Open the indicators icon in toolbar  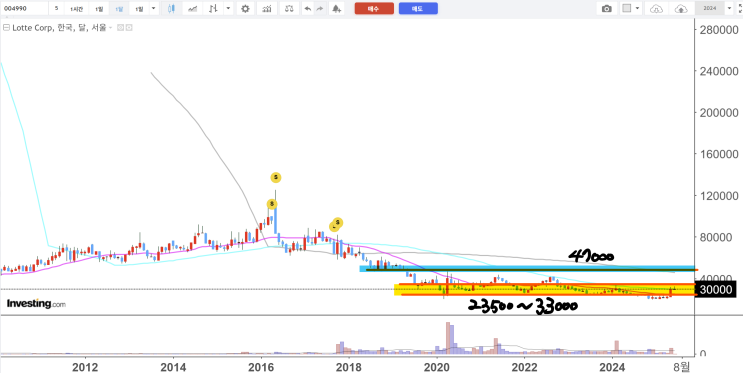pos(267,9)
